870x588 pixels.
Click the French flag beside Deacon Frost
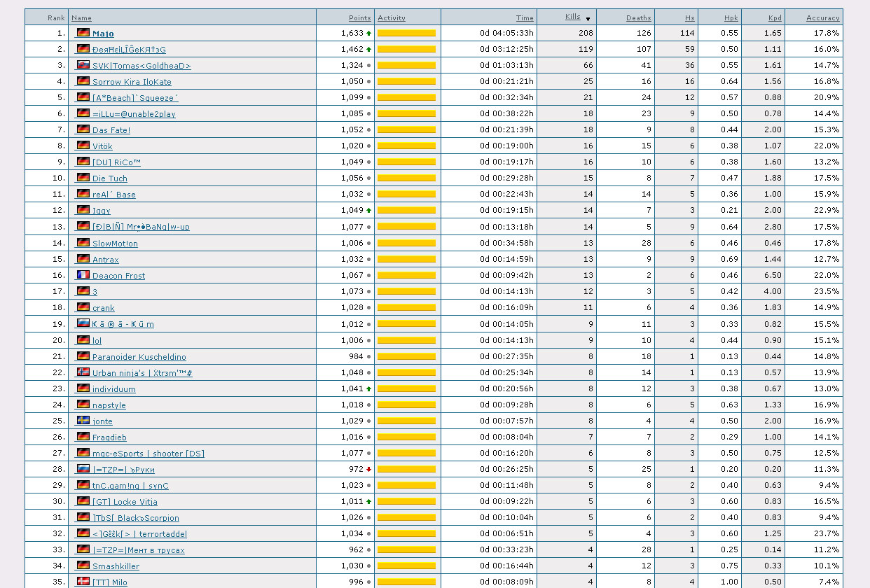pyautogui.click(x=83, y=275)
